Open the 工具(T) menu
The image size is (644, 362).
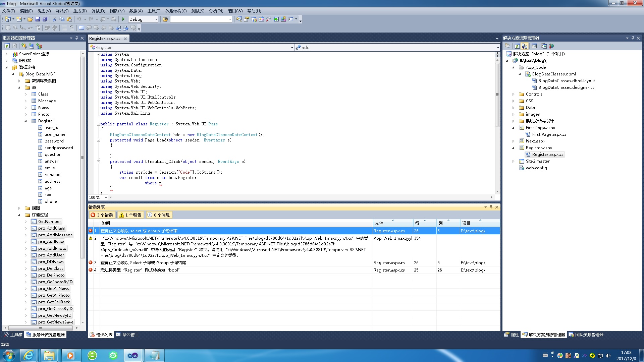[x=154, y=11]
